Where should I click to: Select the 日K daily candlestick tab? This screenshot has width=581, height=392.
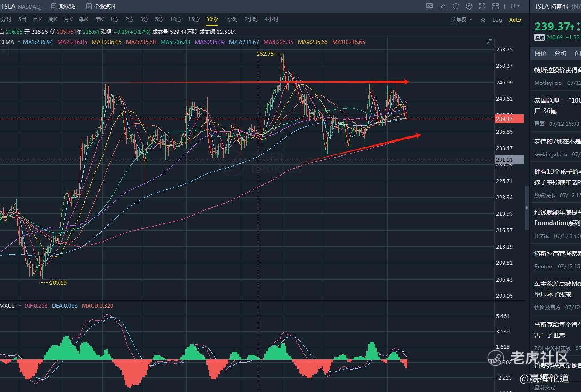pyautogui.click(x=37, y=19)
